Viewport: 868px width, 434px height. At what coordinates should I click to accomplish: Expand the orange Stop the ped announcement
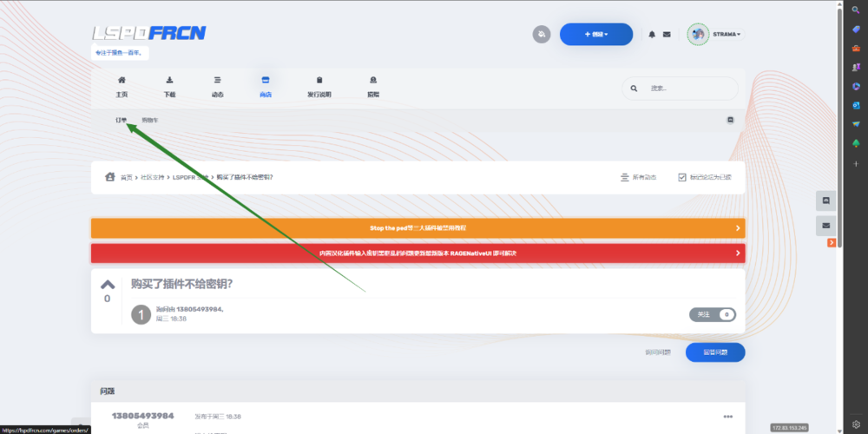[418, 227]
